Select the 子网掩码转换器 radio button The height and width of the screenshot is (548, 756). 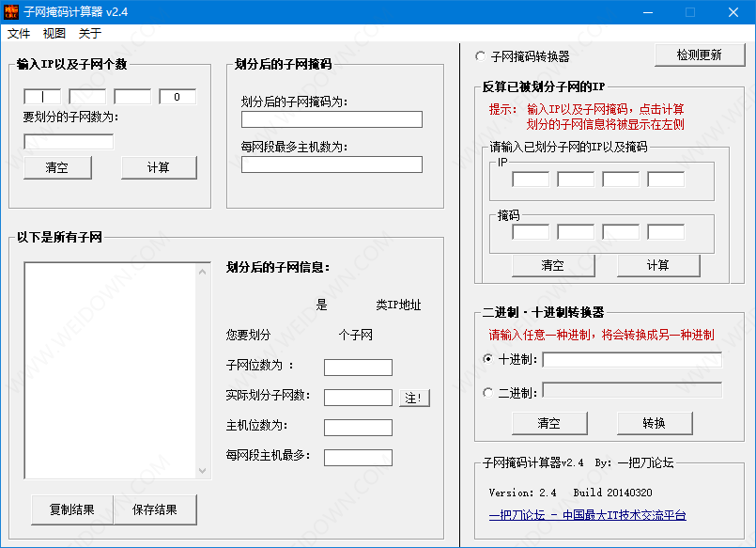tap(481, 56)
